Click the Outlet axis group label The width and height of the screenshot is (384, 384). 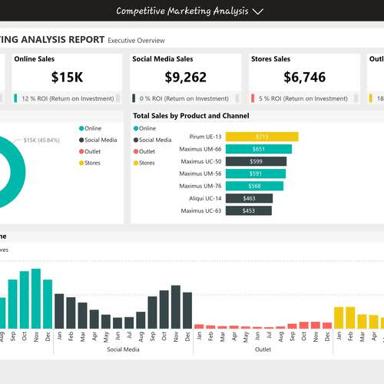click(263, 349)
